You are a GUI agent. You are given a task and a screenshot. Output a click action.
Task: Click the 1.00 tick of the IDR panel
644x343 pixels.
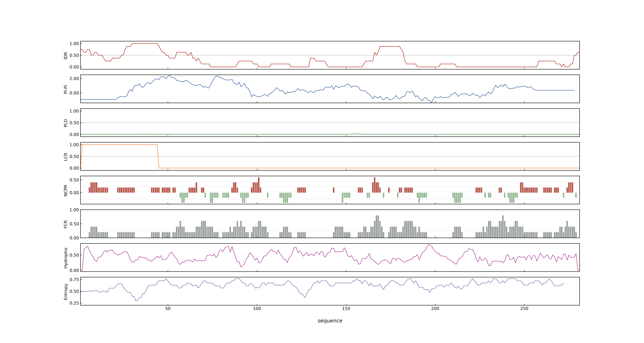point(74,44)
